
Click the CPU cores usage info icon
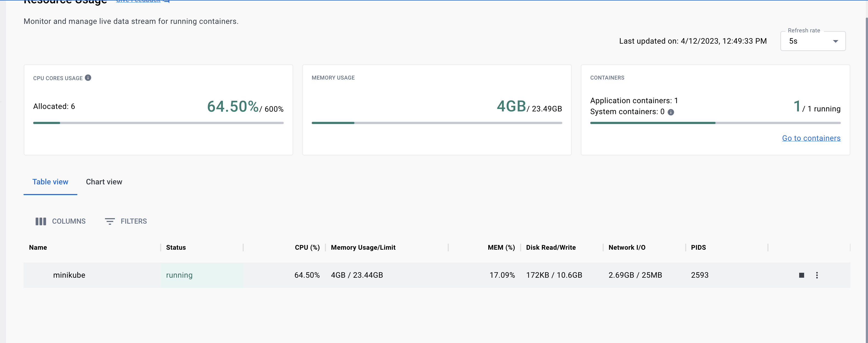88,78
